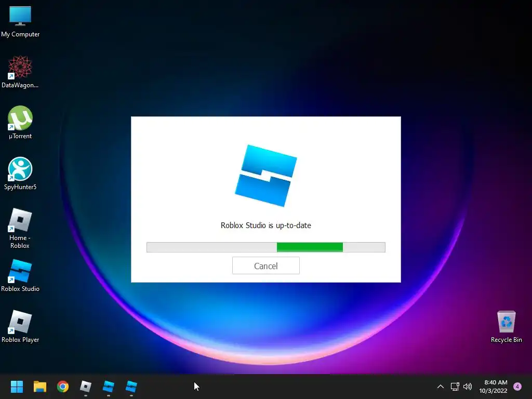Open the volume control in tray
The height and width of the screenshot is (399, 532).
coord(468,387)
